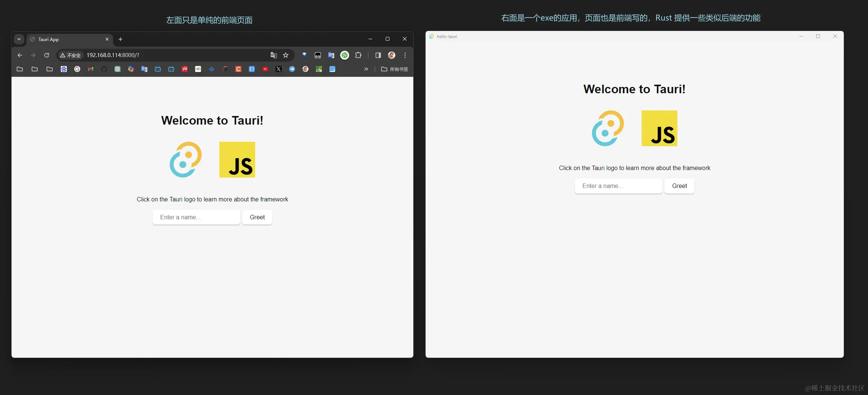Minimize the hello-tauri window

coord(801,36)
